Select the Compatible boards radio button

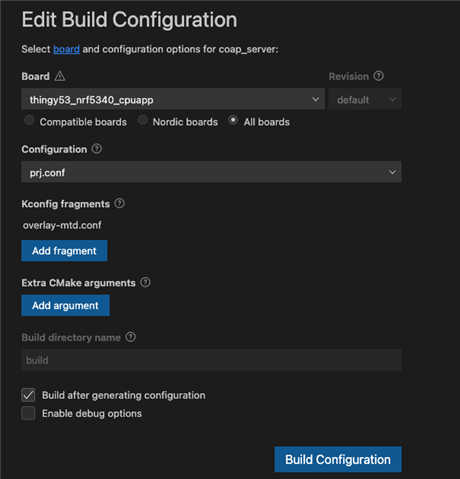[x=29, y=120]
